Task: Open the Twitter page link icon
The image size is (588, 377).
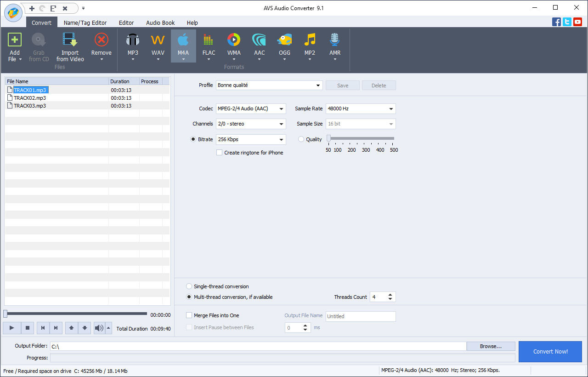Action: (x=567, y=22)
